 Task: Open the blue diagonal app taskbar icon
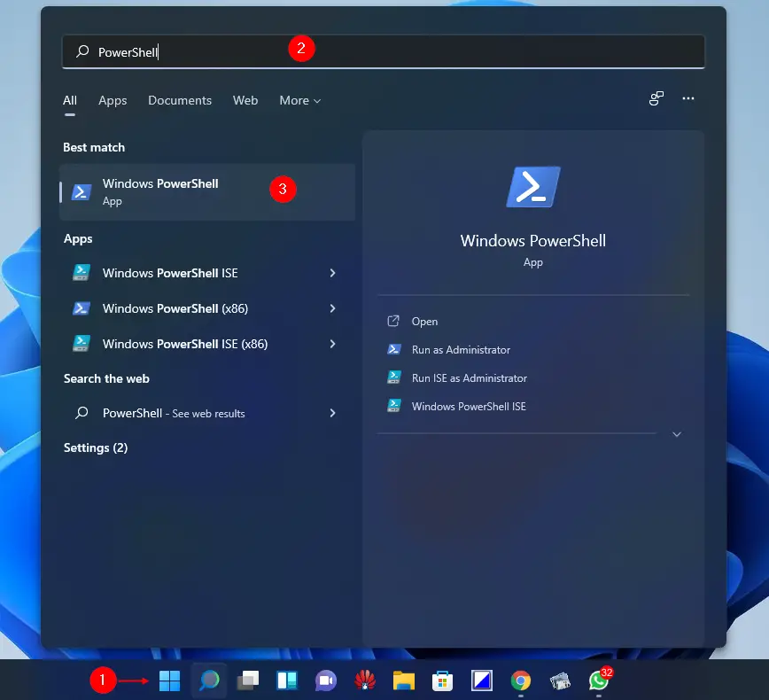[482, 681]
